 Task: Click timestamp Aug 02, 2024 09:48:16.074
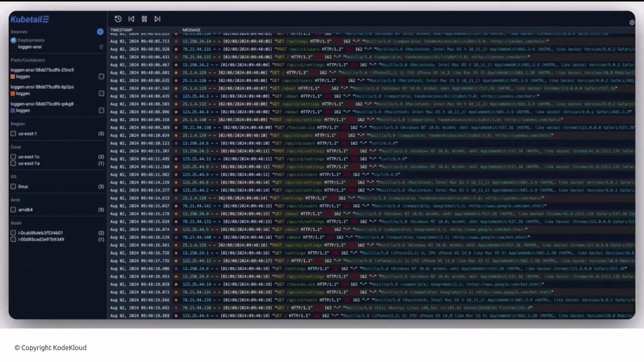140,230
